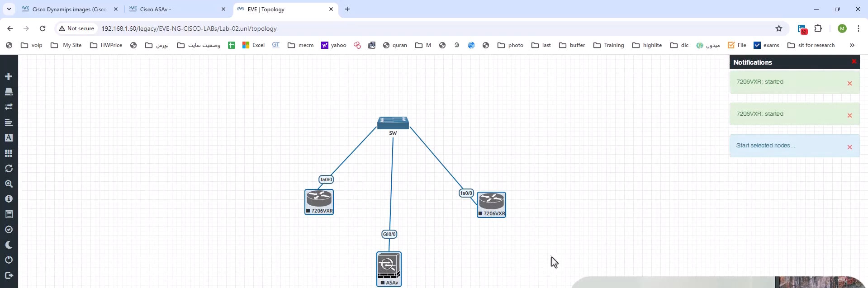Screen dimensions: 868x288
Task: Open the Text objects 'A' icon in the sidebar
Action: [9, 137]
